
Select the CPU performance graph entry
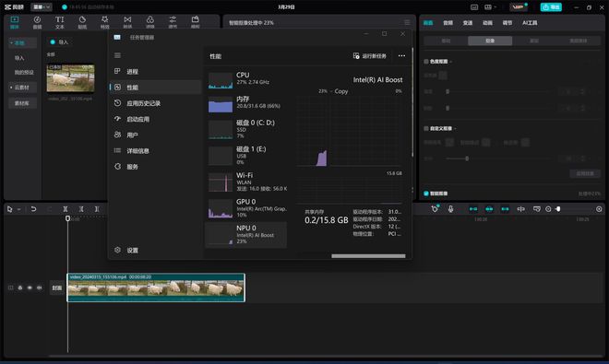tap(246, 80)
